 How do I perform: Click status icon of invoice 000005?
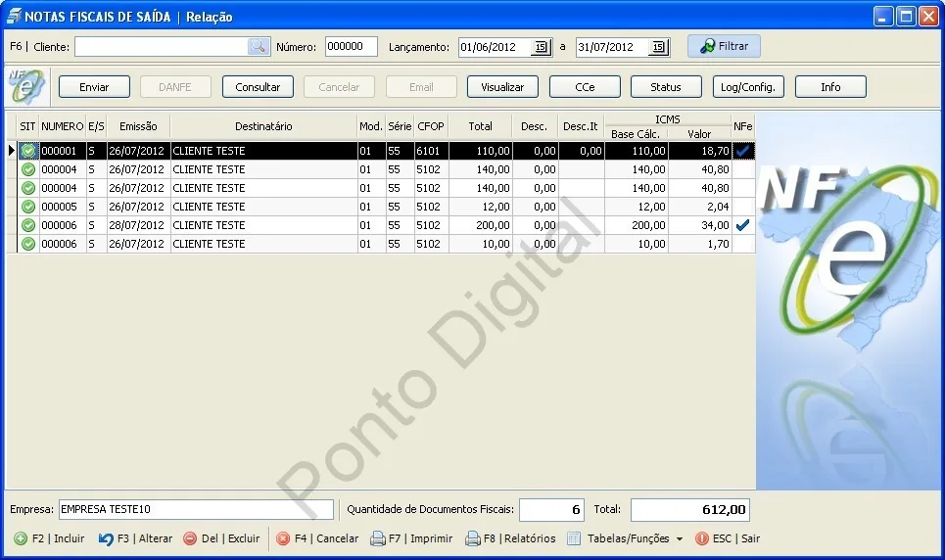point(28,207)
